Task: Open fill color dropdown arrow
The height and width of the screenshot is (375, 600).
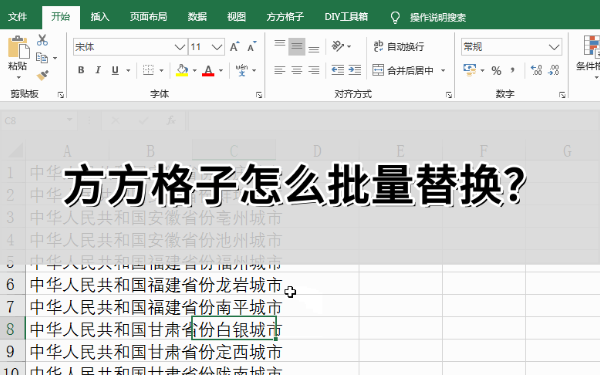Action: [x=194, y=70]
